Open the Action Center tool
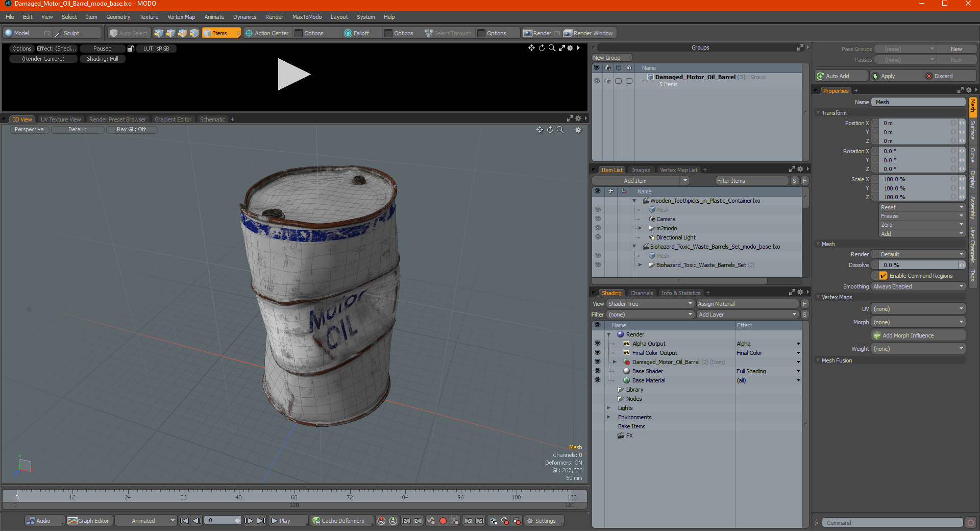980x531 pixels. point(267,33)
